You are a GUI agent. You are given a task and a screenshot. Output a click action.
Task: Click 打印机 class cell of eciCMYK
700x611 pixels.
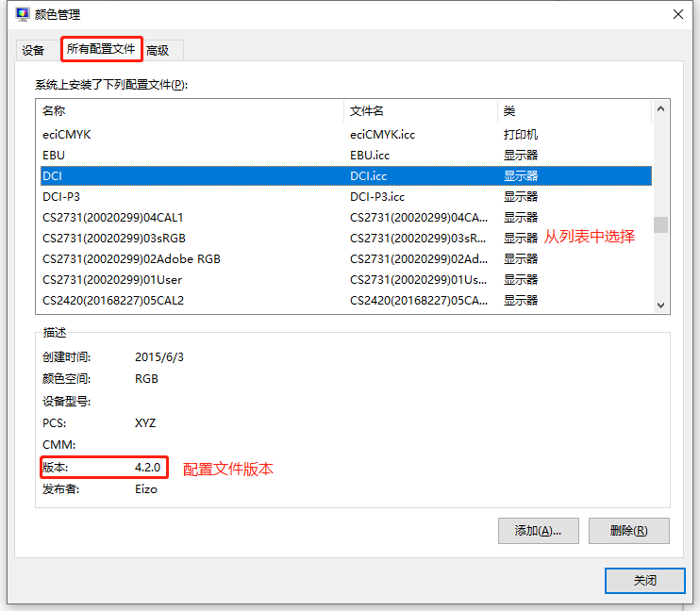pyautogui.click(x=521, y=135)
